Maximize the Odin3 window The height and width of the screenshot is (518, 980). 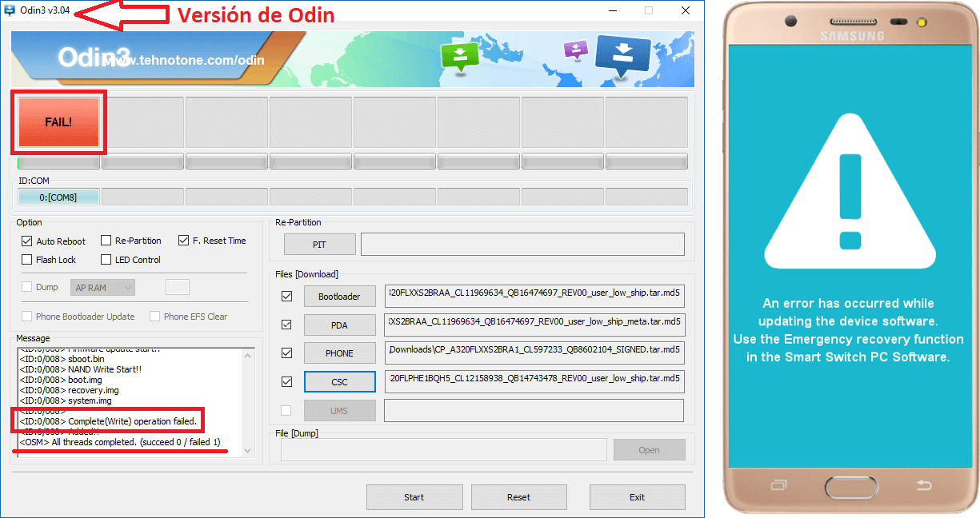[x=649, y=10]
